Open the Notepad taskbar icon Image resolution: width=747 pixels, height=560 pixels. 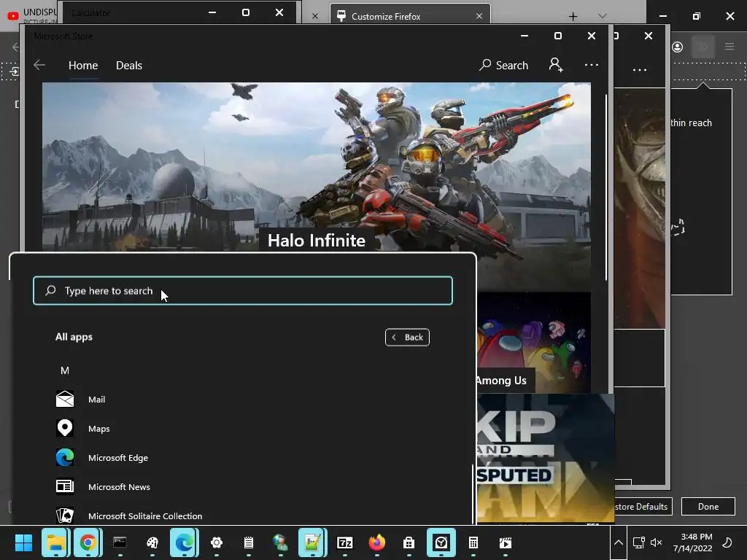pos(248,542)
